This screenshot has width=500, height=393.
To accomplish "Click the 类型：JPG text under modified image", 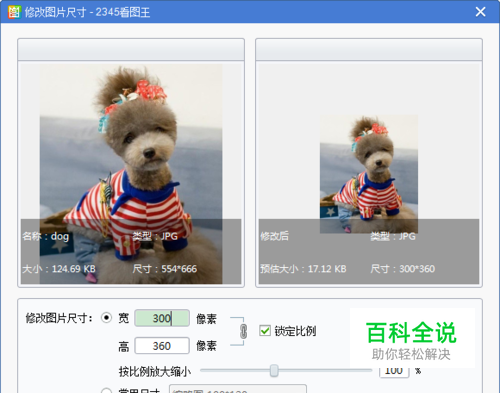I will 393,236.
